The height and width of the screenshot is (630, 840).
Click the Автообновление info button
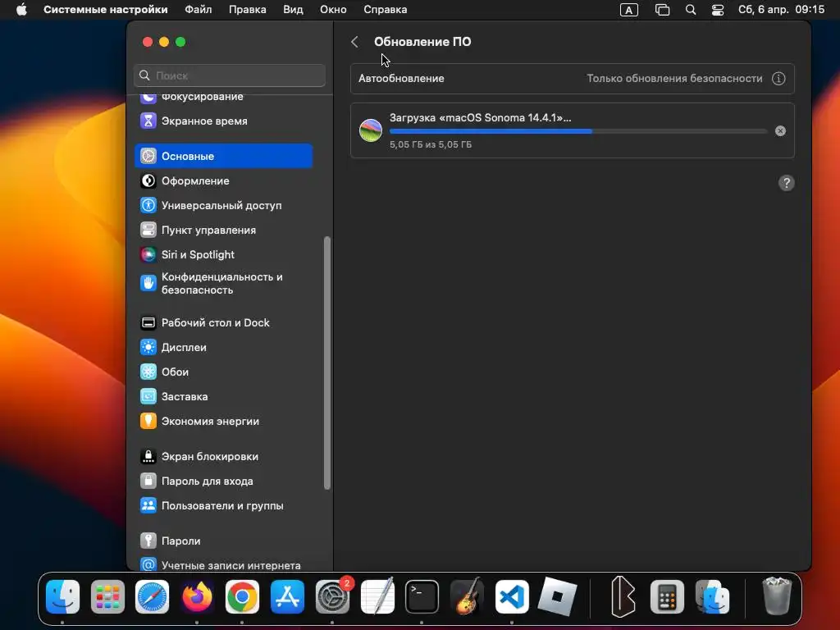(x=778, y=79)
